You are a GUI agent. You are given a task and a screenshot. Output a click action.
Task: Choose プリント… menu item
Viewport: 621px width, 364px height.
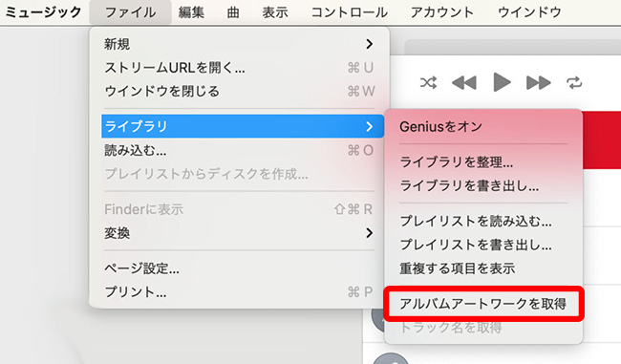click(239, 292)
